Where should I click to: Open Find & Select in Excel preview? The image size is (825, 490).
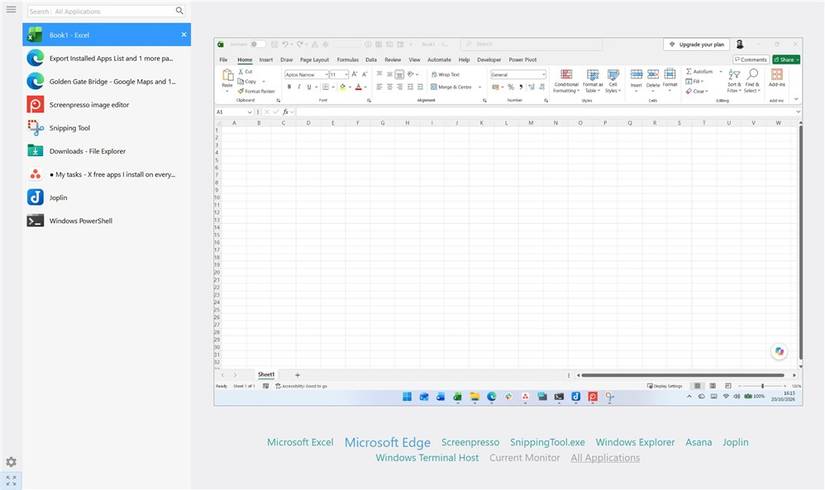coord(752,81)
